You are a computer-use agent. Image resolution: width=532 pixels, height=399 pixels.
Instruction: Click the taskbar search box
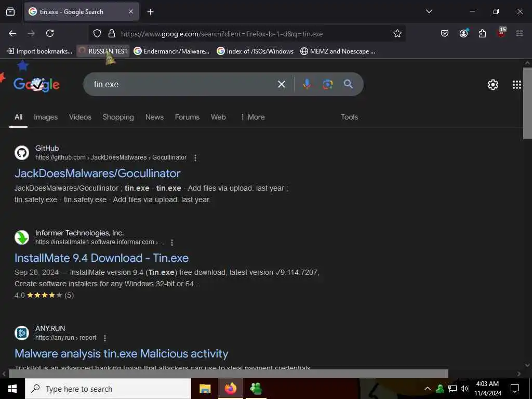click(108, 389)
